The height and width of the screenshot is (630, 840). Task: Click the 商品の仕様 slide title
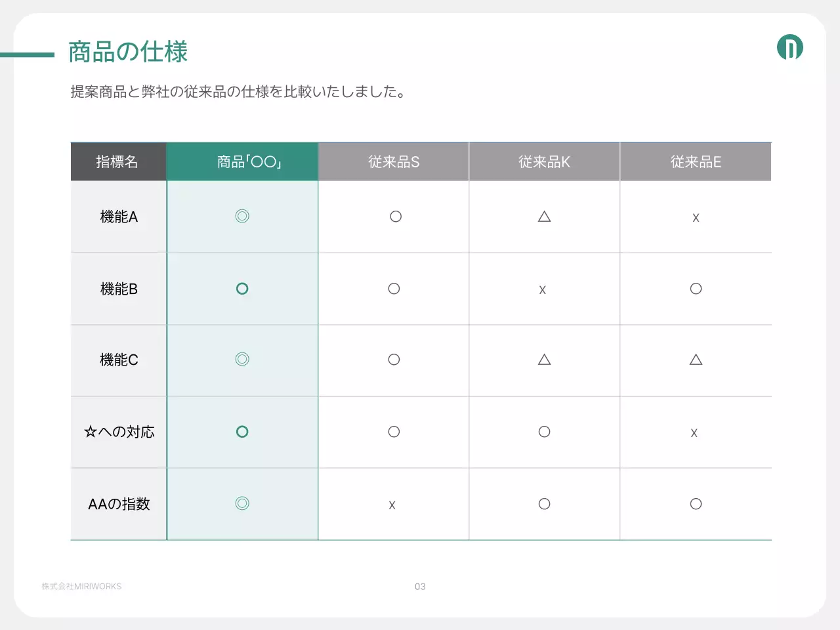127,51
